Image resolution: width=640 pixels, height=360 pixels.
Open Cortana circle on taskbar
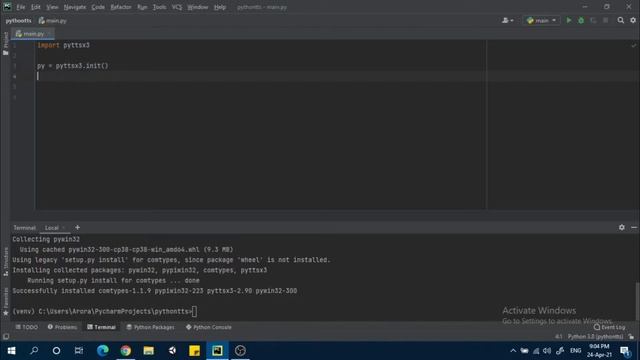coord(56,351)
